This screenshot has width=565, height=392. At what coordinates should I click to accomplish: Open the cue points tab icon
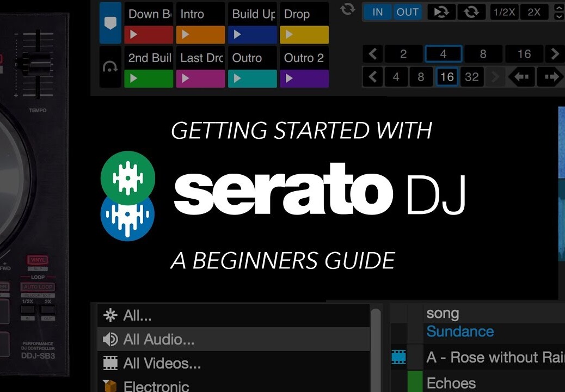110,23
